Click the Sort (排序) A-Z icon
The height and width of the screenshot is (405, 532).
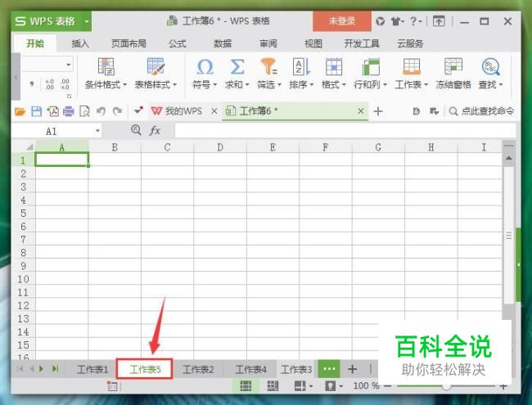(x=301, y=66)
